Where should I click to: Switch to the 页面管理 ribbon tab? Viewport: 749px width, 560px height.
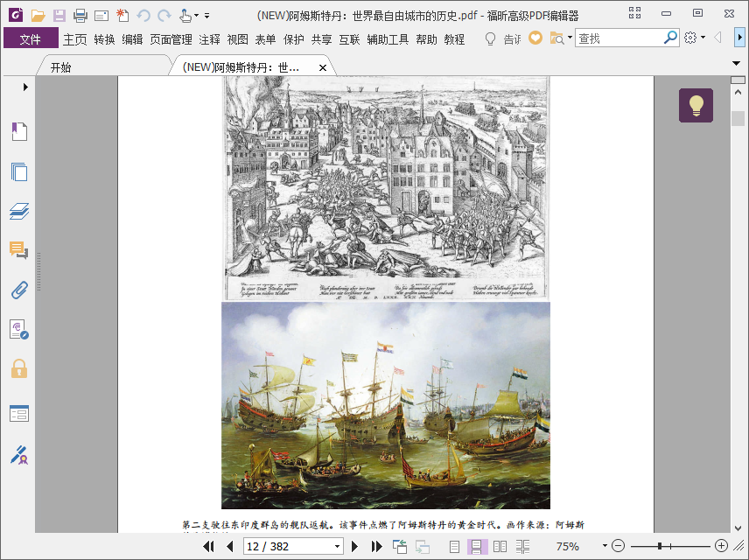click(x=171, y=39)
